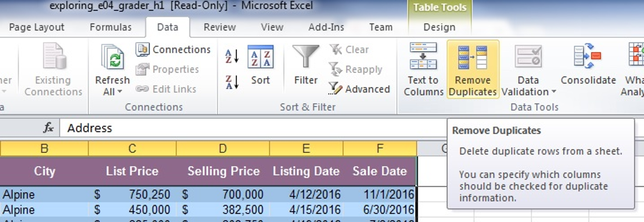
Task: Select Alpine cell beside 450,000
Action: point(44,210)
